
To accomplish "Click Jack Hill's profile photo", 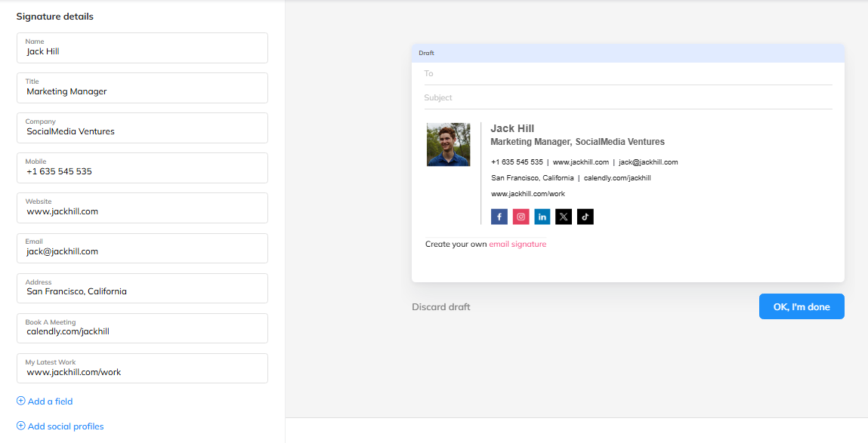I will coord(448,145).
